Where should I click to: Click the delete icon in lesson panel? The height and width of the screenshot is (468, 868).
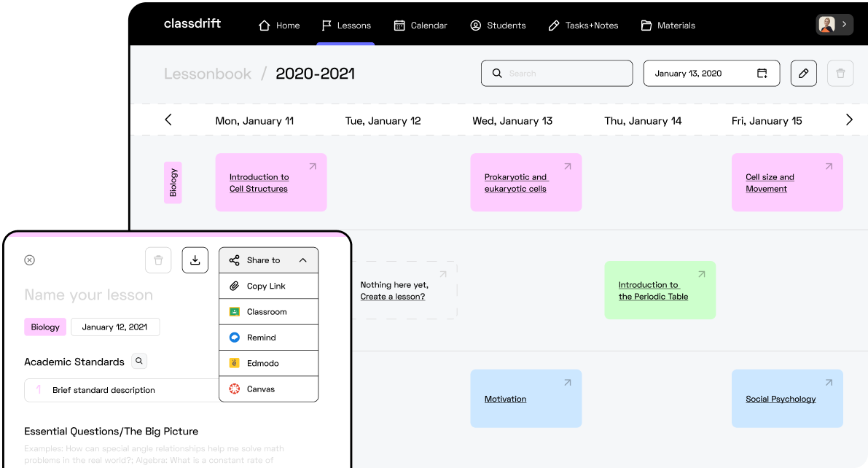[158, 260]
